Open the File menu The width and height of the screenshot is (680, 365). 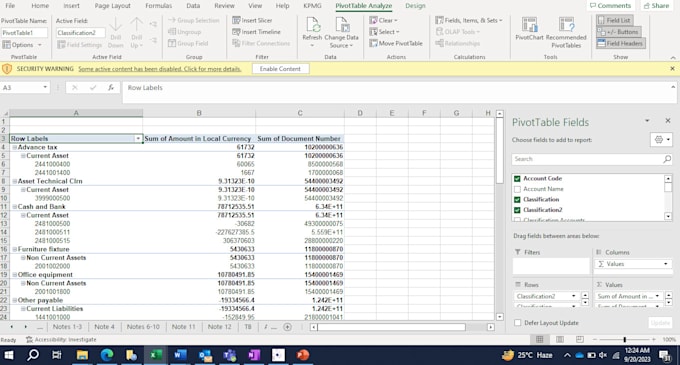pyautogui.click(x=10, y=6)
